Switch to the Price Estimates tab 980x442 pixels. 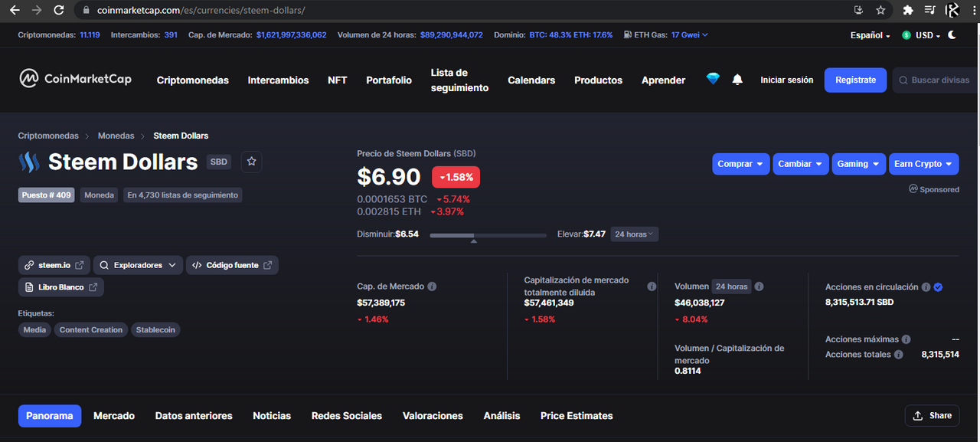[577, 416]
